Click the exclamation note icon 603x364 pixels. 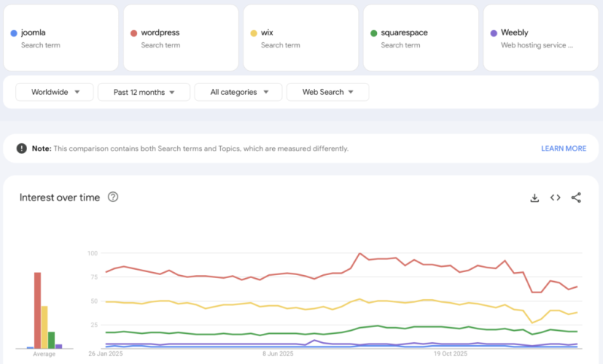22,148
